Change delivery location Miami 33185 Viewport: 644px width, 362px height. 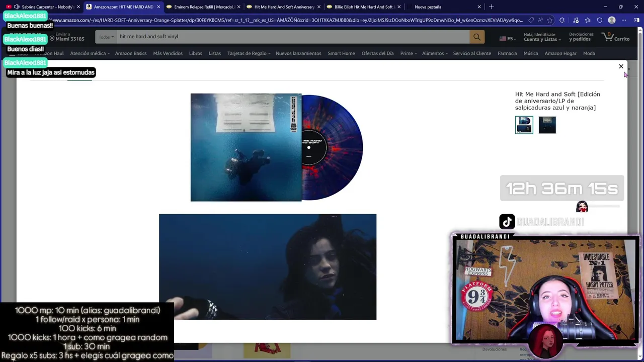[x=67, y=37]
